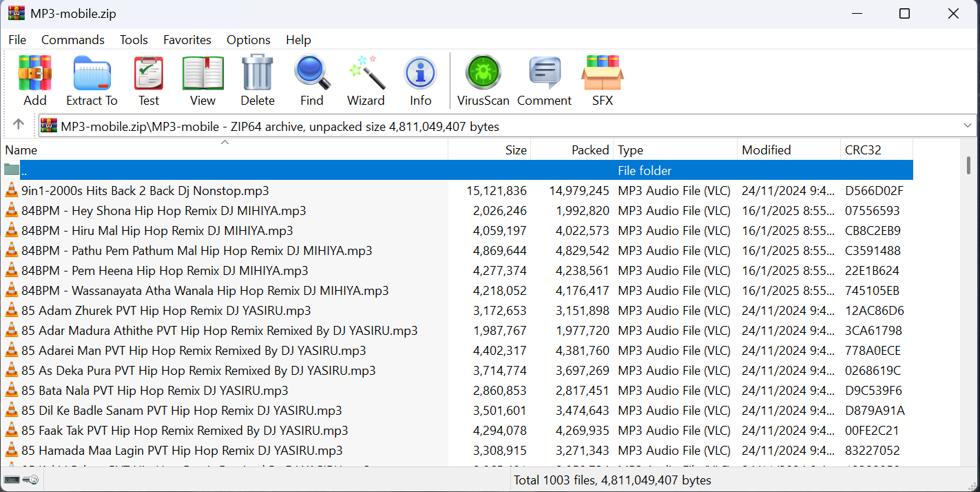Image resolution: width=980 pixels, height=492 pixels.
Task: Sort by the Packed column header
Action: pos(572,150)
